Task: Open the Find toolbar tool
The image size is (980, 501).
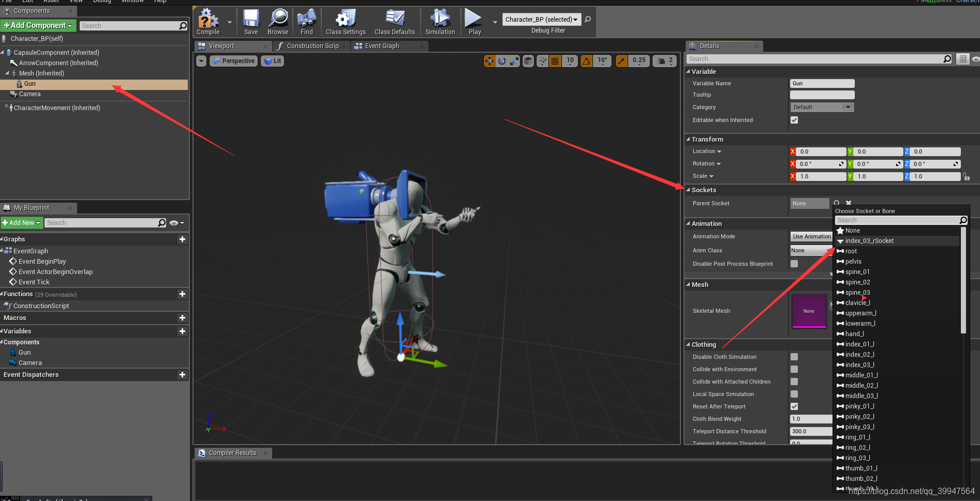Action: click(307, 22)
